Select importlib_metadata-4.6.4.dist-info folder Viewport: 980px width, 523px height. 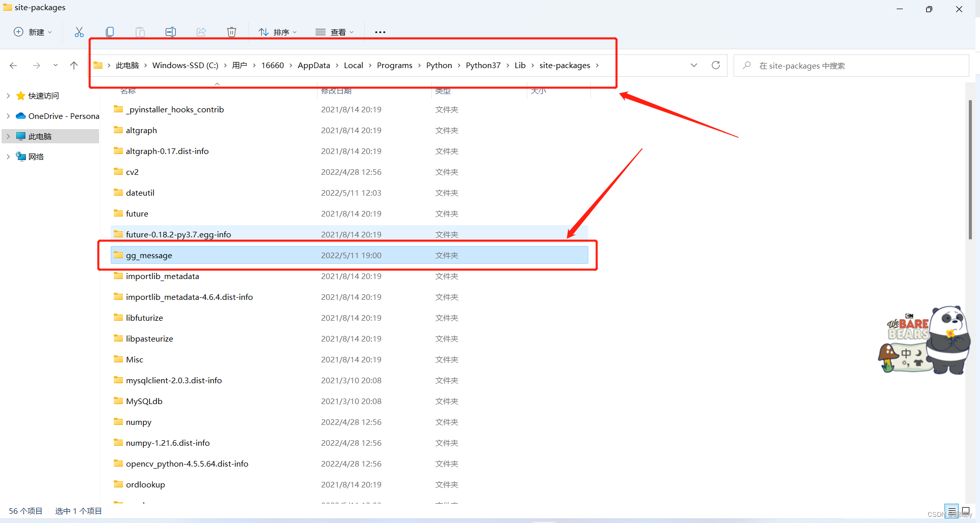pyautogui.click(x=349, y=297)
